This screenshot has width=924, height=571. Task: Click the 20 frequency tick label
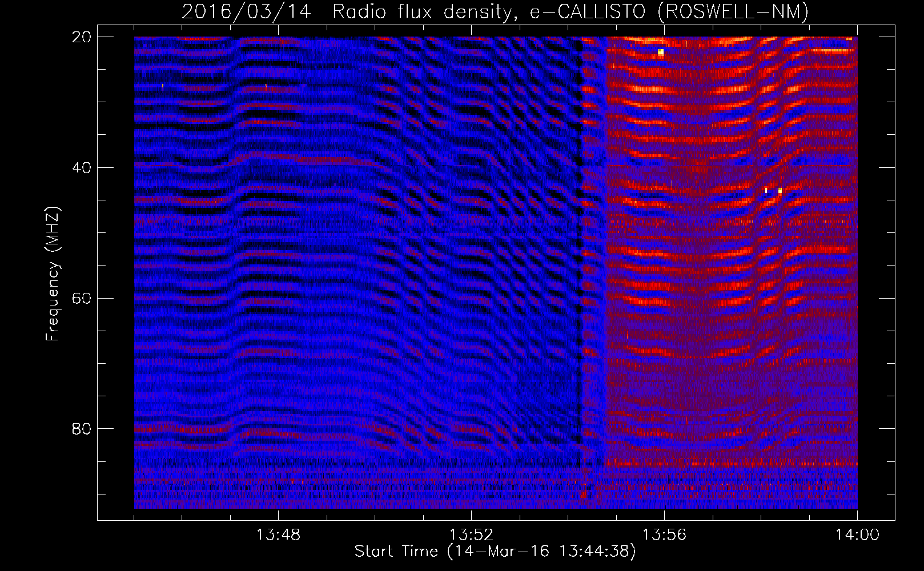pos(82,37)
